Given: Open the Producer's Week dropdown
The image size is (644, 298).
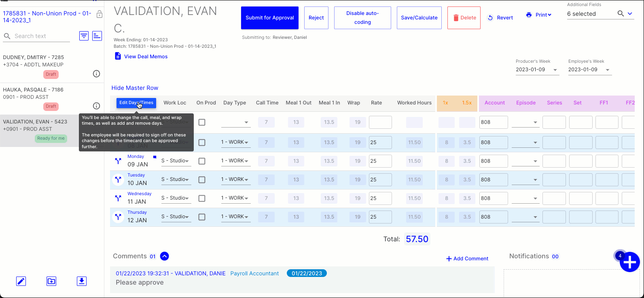Looking at the screenshot, I should click(537, 70).
